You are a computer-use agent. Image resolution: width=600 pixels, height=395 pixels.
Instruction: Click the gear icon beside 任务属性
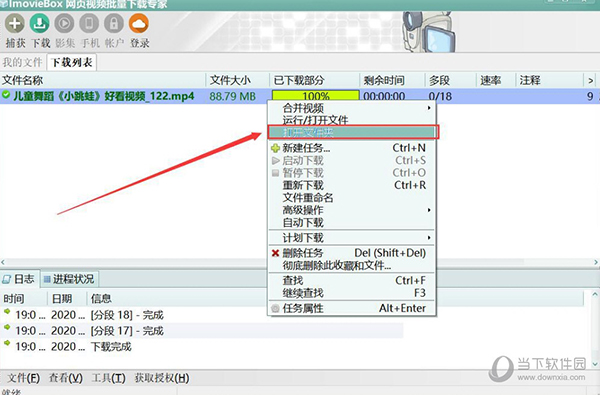275,308
